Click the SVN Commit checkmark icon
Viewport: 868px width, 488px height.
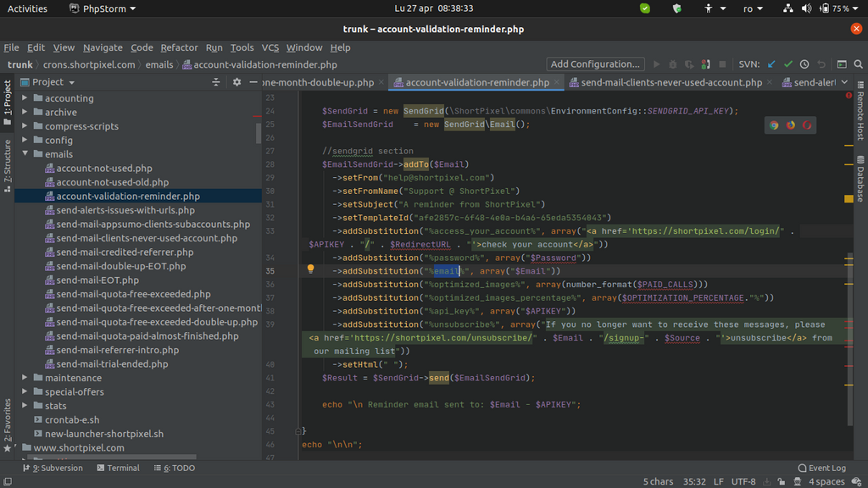pyautogui.click(x=788, y=64)
